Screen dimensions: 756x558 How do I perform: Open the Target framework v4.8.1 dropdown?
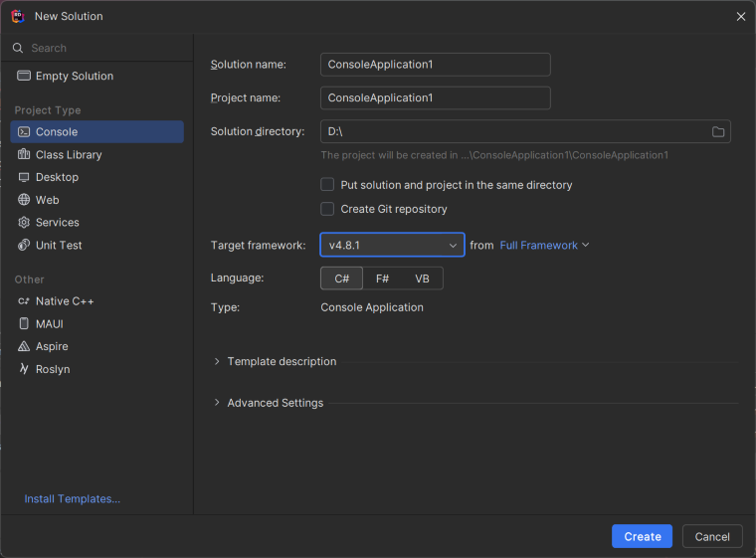click(392, 245)
